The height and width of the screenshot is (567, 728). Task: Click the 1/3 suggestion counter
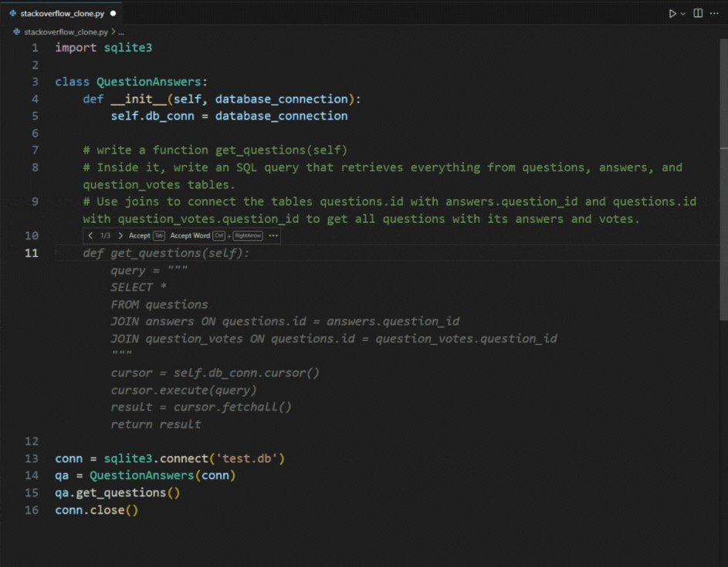pos(105,235)
